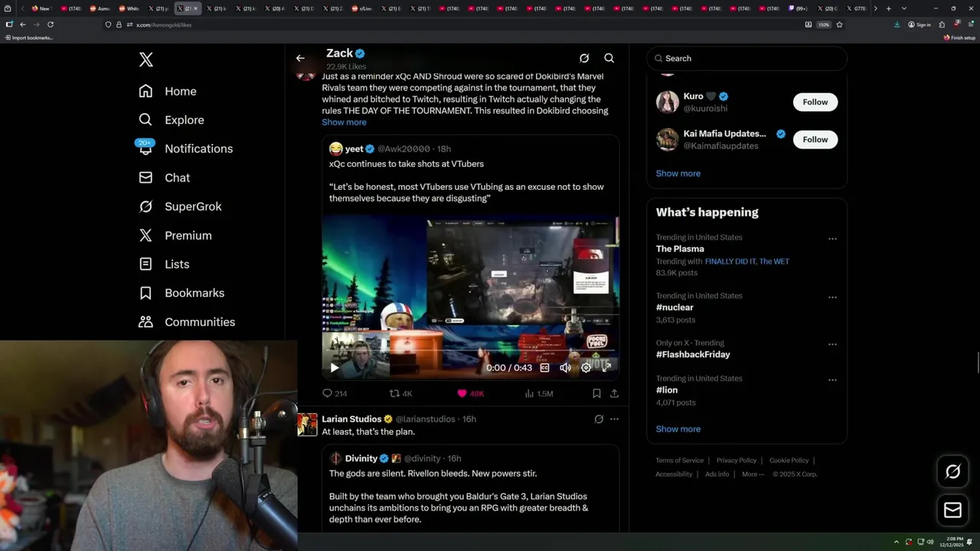Open Terms of Service footer link
980x551 pixels.
679,461
